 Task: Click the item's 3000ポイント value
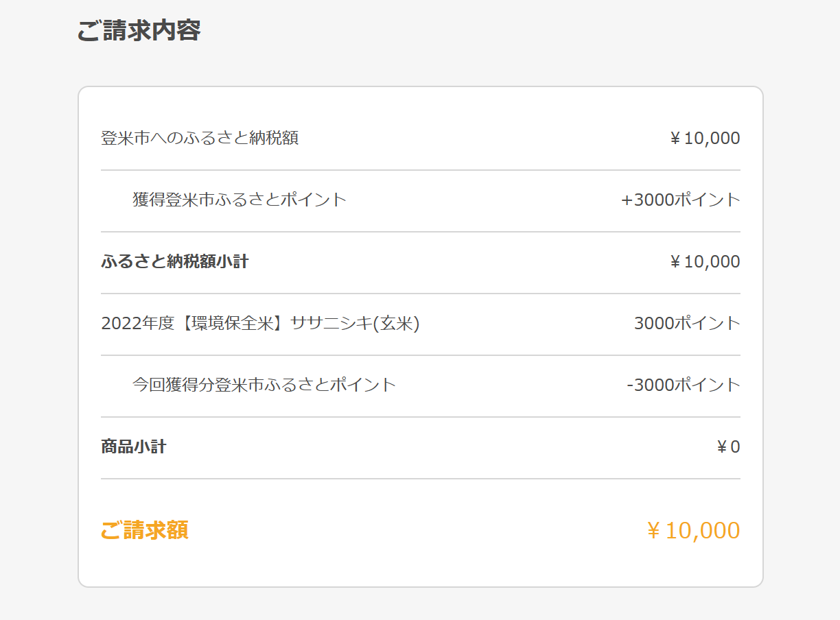click(x=687, y=324)
